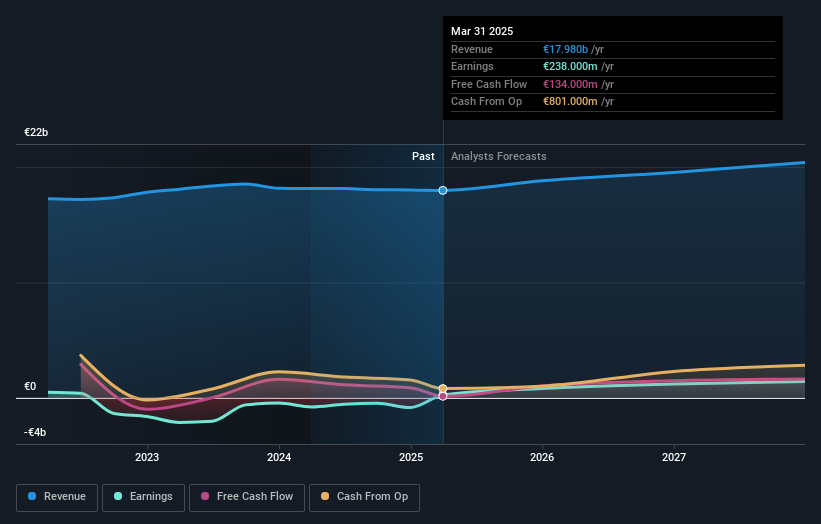
Task: Click the 2023 x-axis label
Action: click(147, 457)
